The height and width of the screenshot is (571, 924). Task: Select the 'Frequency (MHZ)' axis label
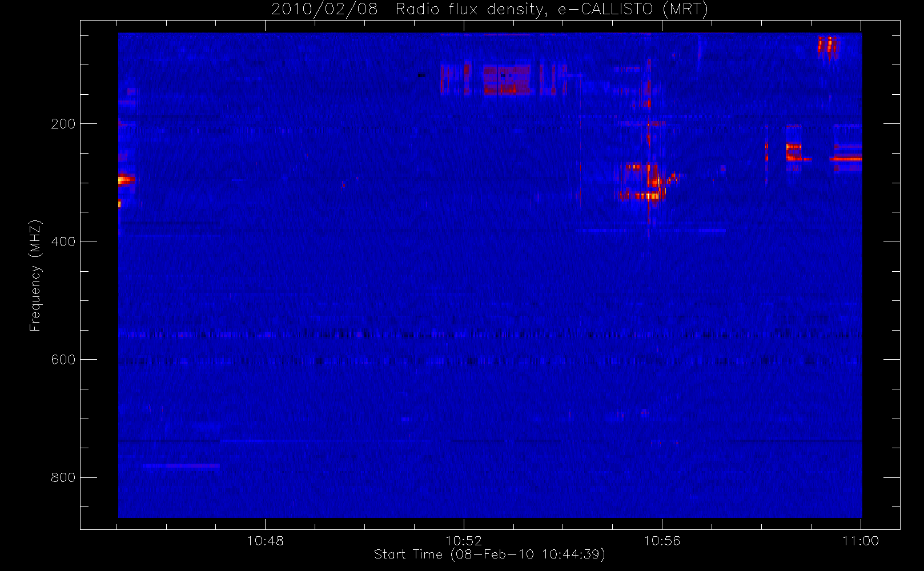35,275
